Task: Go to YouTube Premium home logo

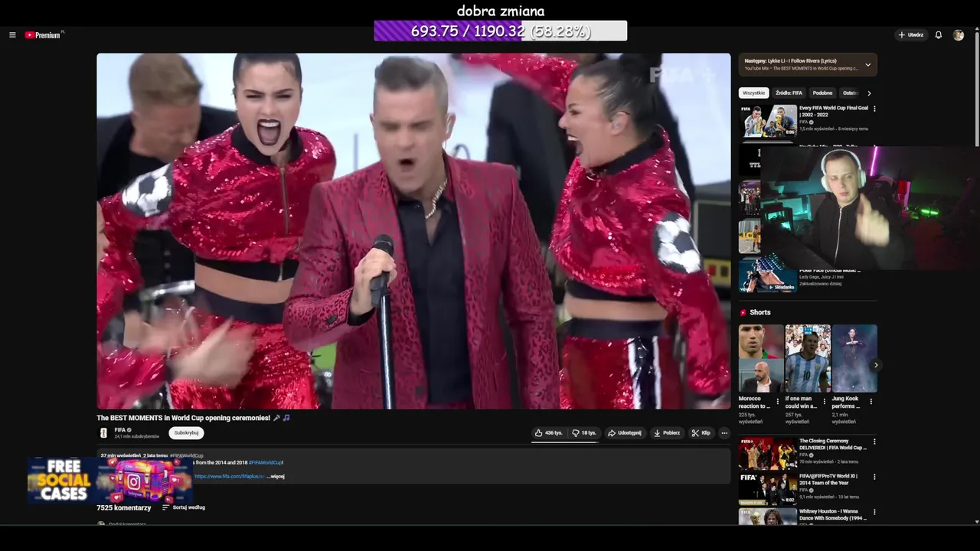Action: 43,35
